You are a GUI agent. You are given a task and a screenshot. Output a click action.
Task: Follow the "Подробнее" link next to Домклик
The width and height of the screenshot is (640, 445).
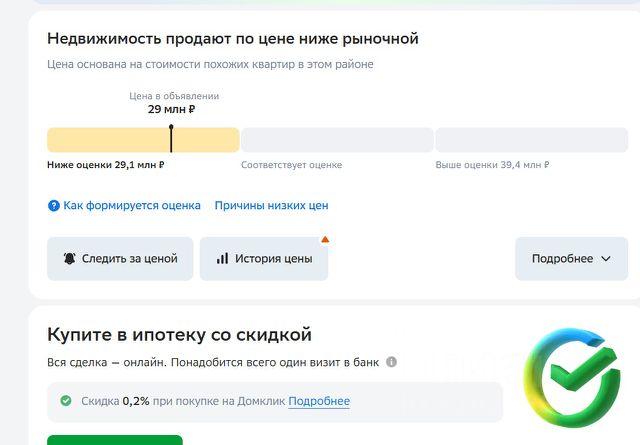click(319, 401)
